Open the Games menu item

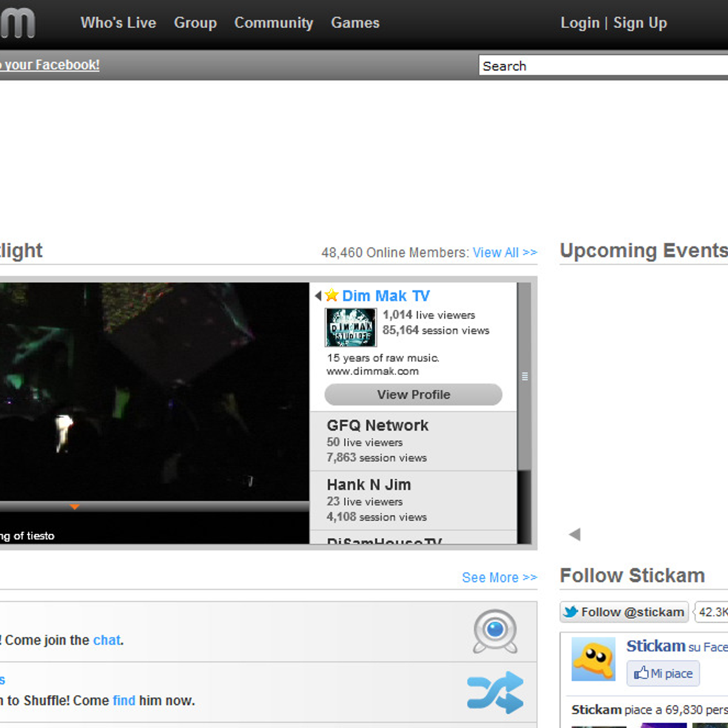click(355, 23)
